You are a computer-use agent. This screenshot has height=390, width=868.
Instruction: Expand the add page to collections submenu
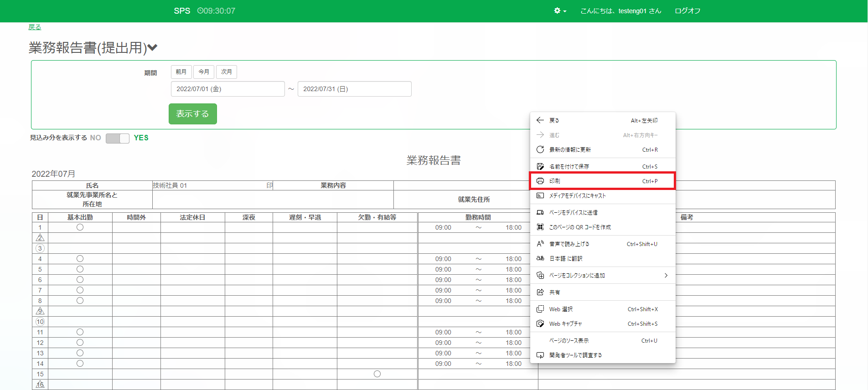point(666,275)
